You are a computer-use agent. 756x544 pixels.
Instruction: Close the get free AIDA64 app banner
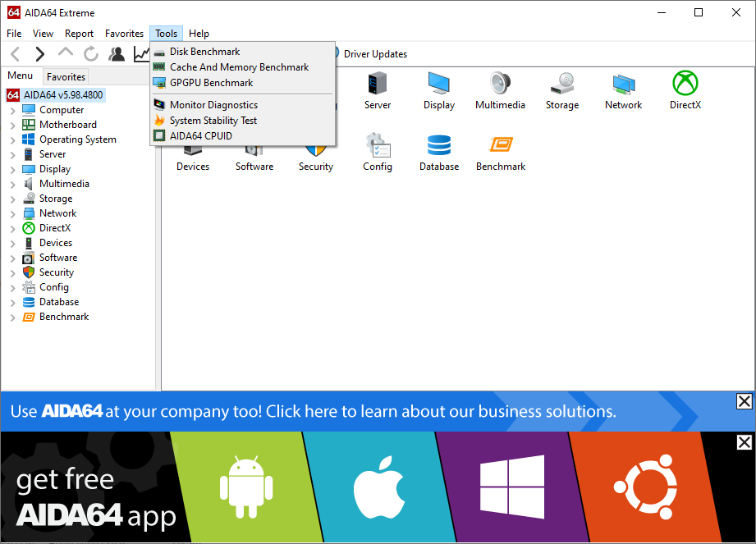(744, 442)
